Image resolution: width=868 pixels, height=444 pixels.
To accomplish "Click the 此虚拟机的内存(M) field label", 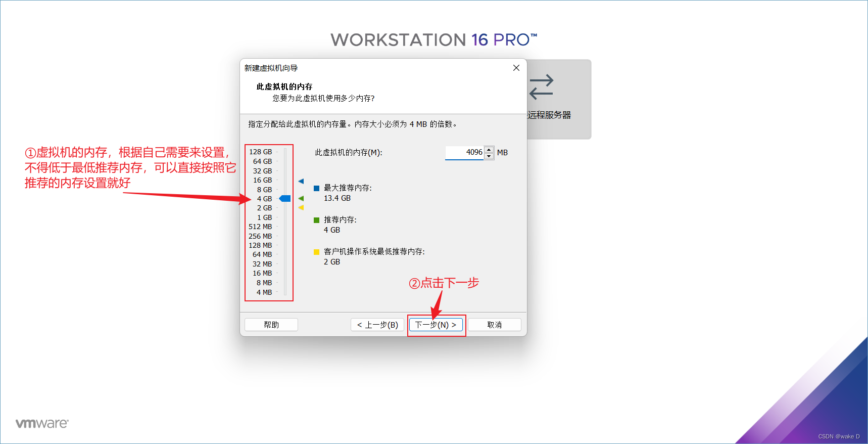I will (349, 152).
